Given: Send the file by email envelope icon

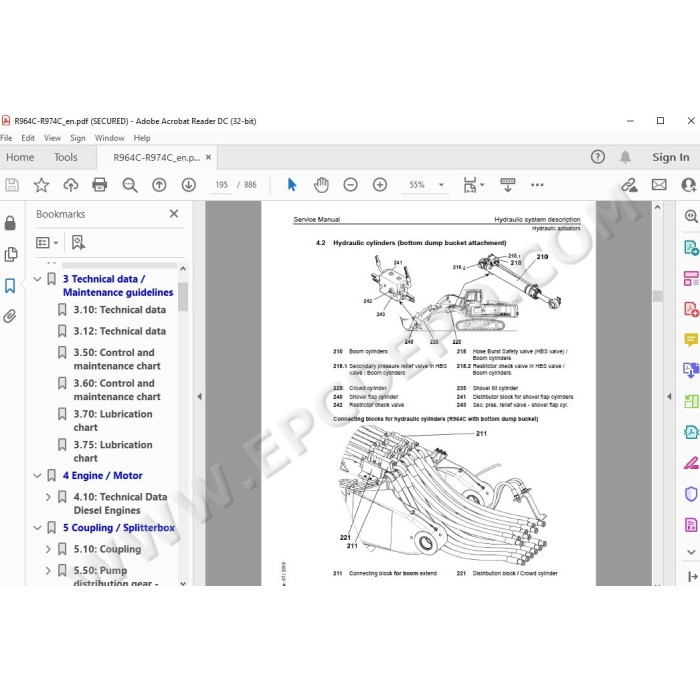Looking at the screenshot, I should 659,184.
